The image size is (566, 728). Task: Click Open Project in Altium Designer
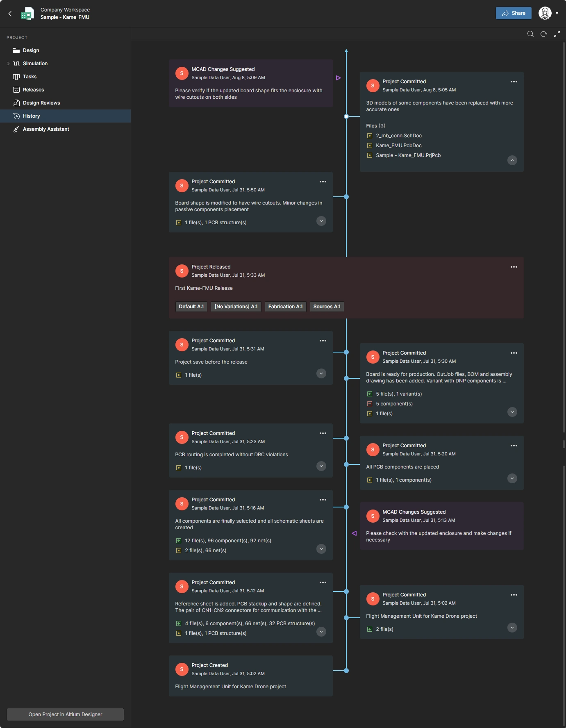65,714
